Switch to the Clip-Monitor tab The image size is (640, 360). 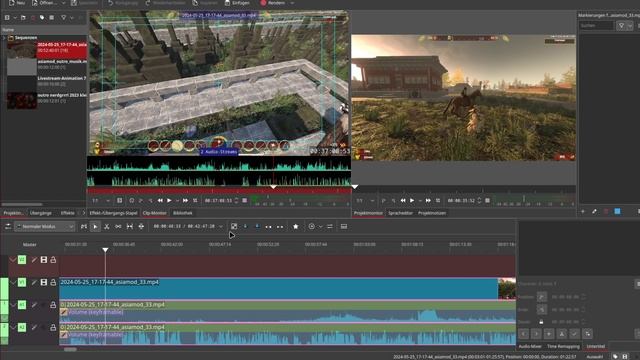coord(155,213)
